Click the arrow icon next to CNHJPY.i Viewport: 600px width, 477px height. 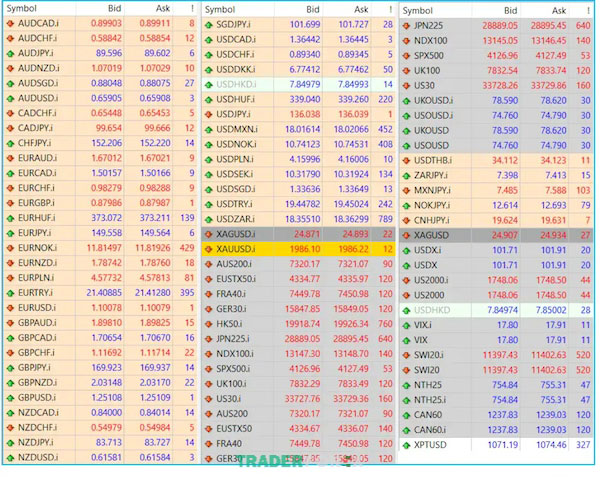tap(406, 220)
